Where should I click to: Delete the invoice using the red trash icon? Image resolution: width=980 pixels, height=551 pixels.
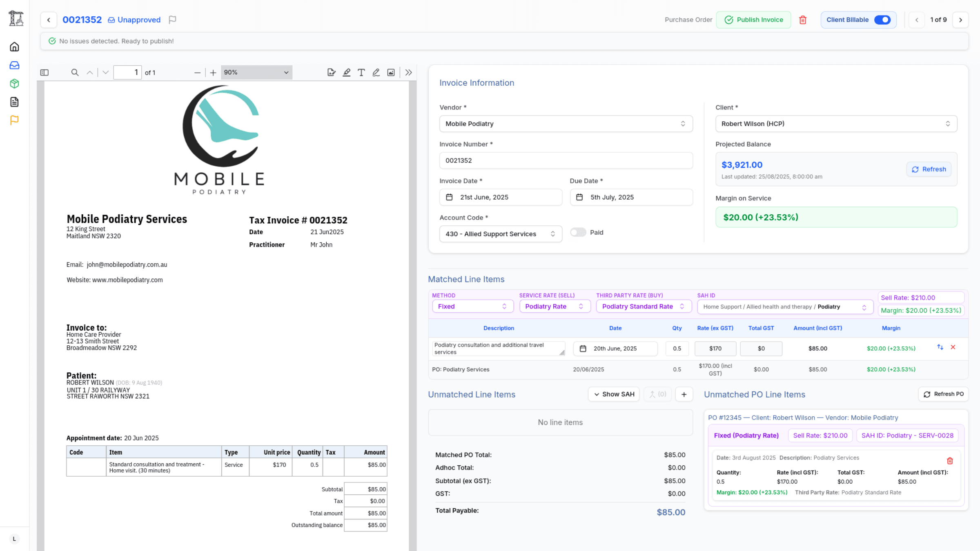pyautogui.click(x=803, y=20)
